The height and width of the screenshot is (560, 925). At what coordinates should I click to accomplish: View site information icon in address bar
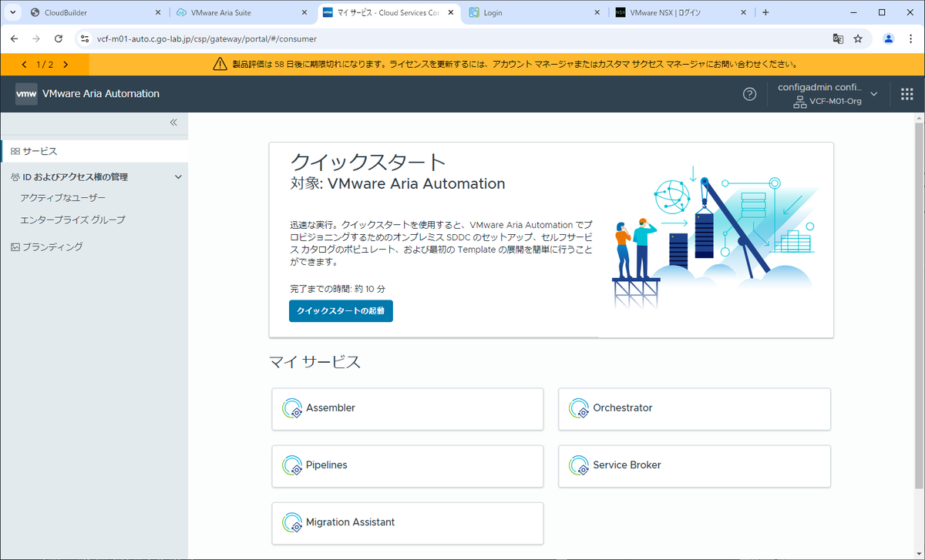[85, 39]
